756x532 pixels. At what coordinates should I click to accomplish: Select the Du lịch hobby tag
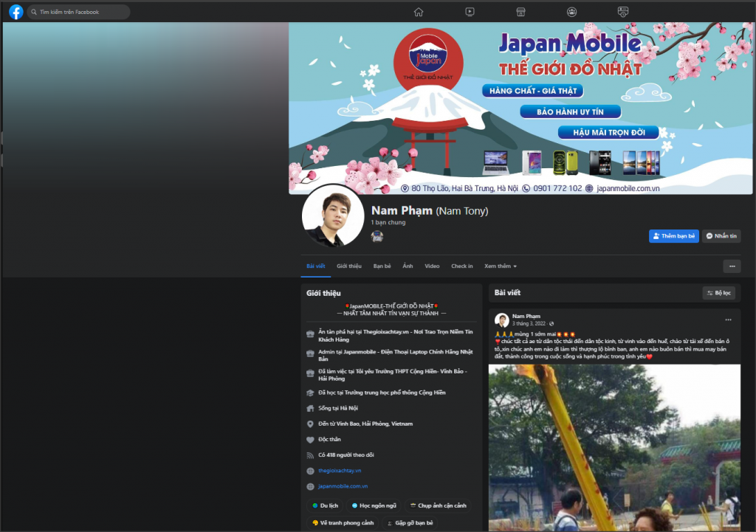tap(325, 506)
